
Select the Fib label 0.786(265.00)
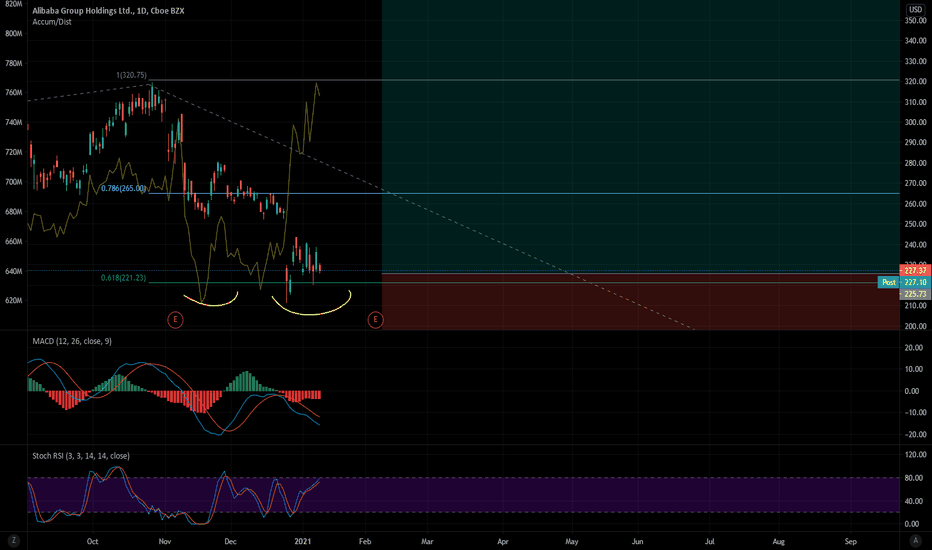tap(123, 188)
